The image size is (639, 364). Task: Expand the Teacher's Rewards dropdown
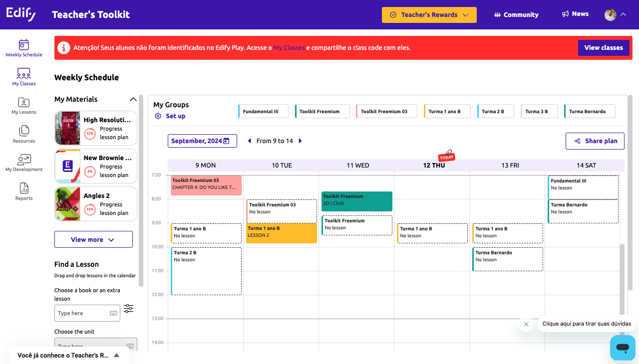[x=429, y=15]
